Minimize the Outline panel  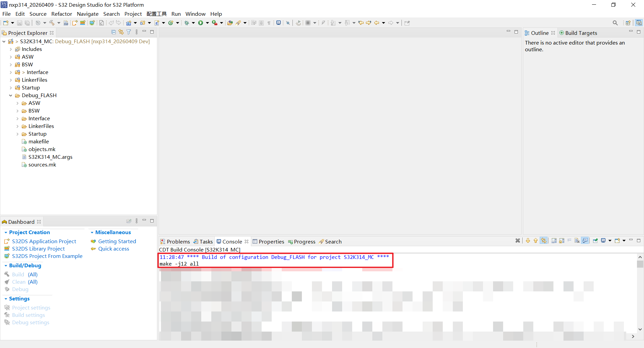(631, 31)
